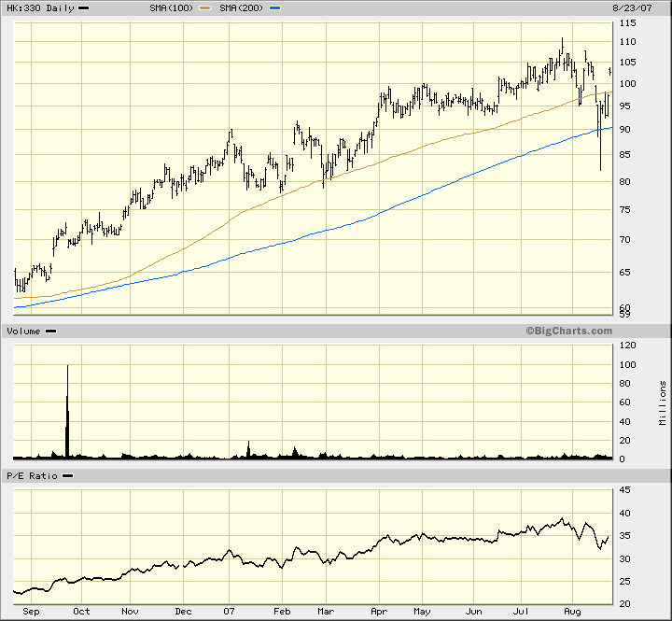Click the Oct month label
The width and height of the screenshot is (672, 621).
click(x=81, y=611)
